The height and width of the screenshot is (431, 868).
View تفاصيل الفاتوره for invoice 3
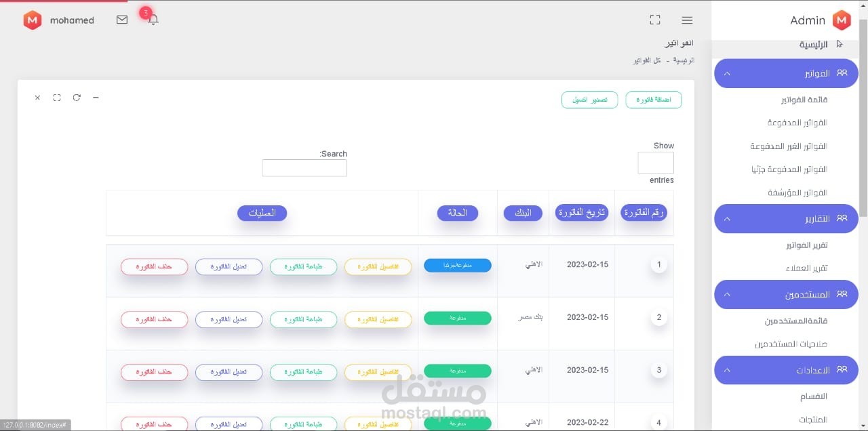[378, 372]
